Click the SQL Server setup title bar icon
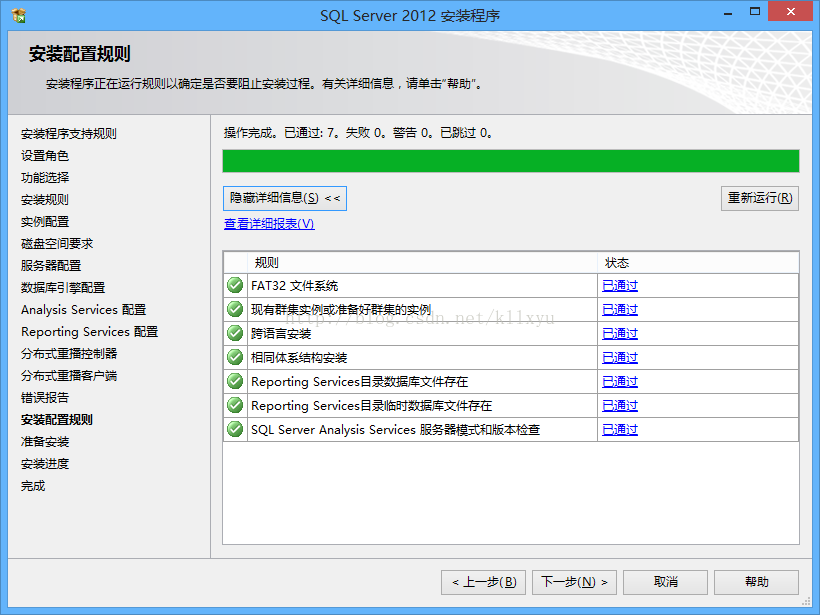This screenshot has height=615, width=820. pyautogui.click(x=18, y=16)
